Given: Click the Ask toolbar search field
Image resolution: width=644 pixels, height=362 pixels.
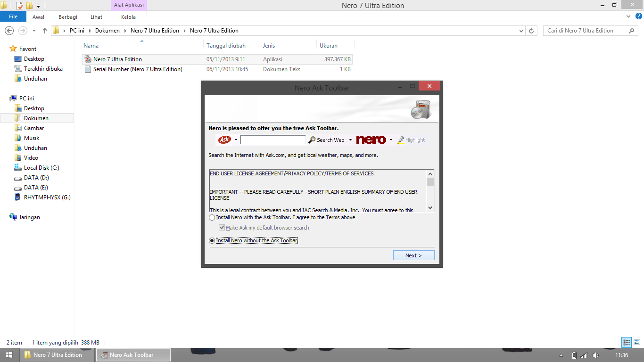Looking at the screenshot, I should (x=273, y=140).
